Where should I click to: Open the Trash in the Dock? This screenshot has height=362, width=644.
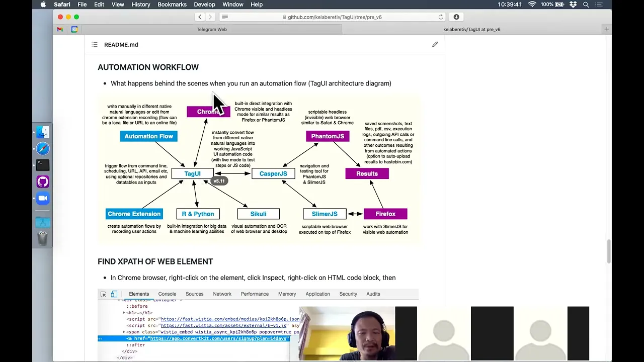coord(43,238)
